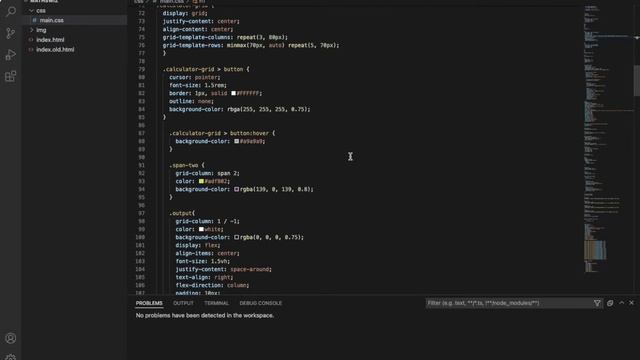Switch to the PROBLEMS tab
This screenshot has width=640, height=360.
pyautogui.click(x=149, y=303)
